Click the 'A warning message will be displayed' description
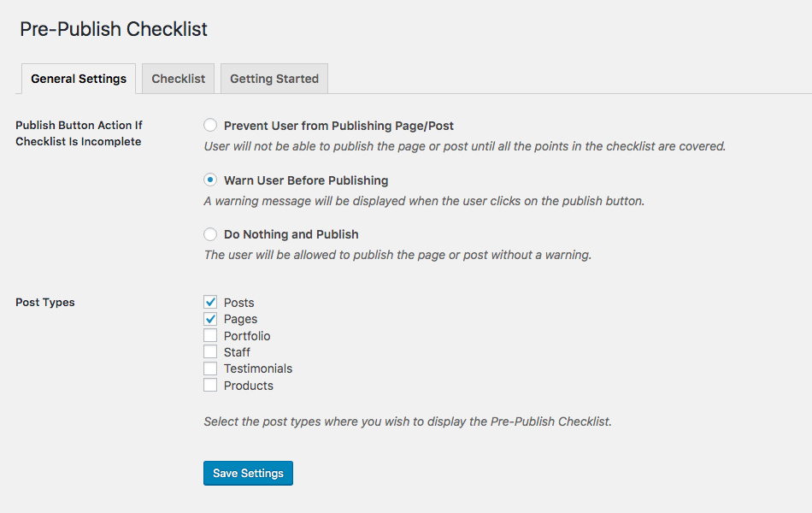The height and width of the screenshot is (513, 812). point(424,201)
